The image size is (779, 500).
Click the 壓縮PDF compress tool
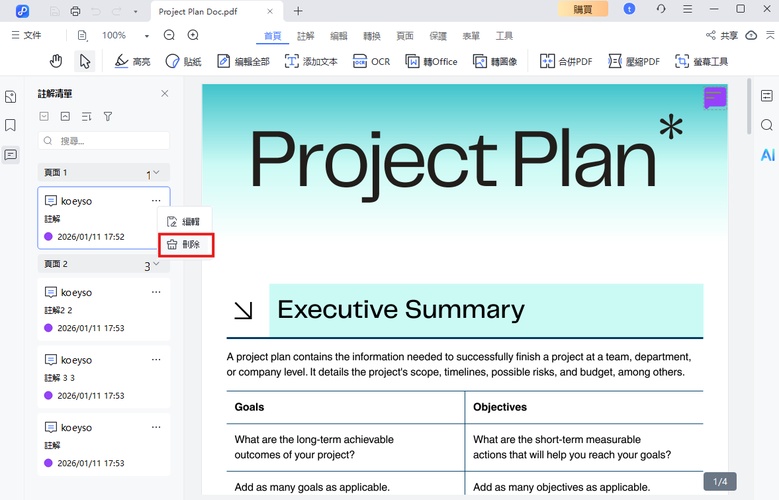[634, 61]
